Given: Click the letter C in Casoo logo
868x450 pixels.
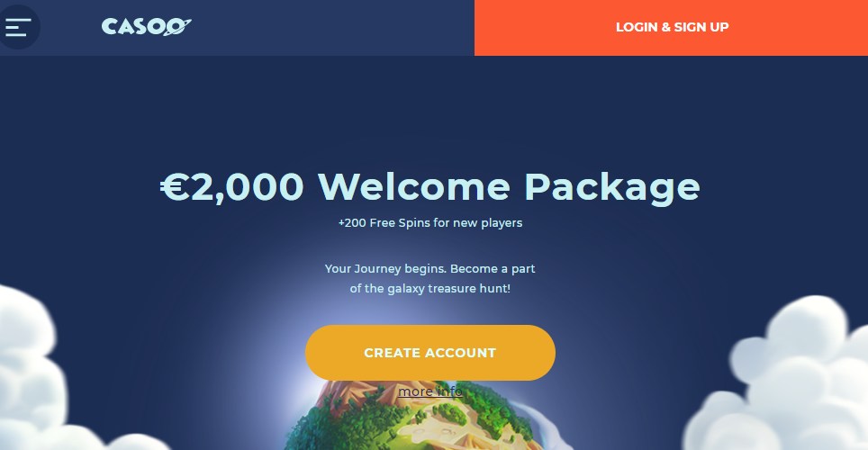Looking at the screenshot, I should click(x=108, y=27).
